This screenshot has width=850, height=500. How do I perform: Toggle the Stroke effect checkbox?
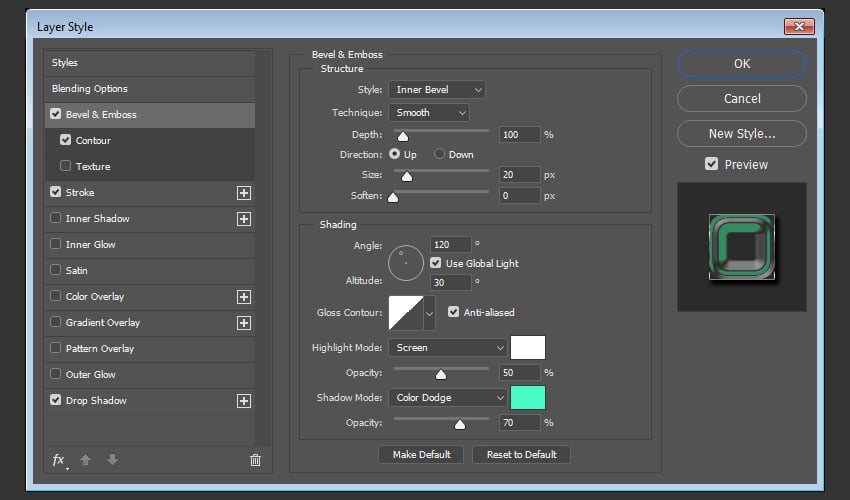[x=55, y=192]
